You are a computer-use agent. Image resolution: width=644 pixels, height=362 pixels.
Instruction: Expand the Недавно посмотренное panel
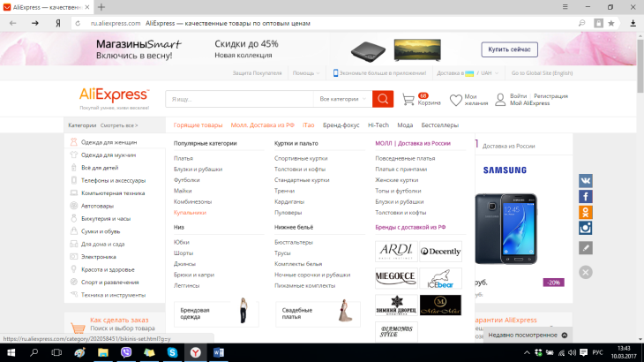tap(528, 336)
